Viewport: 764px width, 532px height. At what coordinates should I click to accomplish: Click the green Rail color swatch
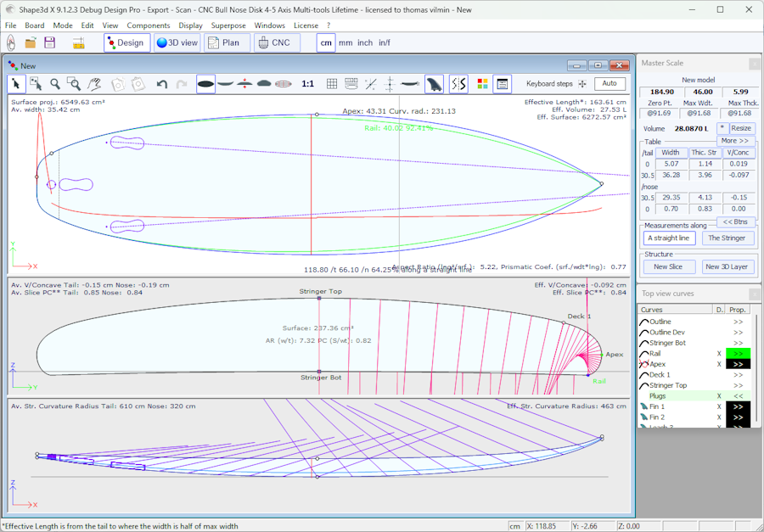point(738,354)
